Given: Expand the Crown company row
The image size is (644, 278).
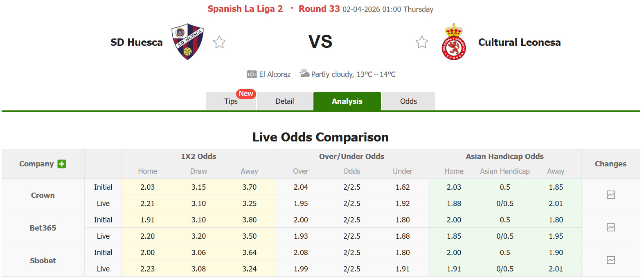Looking at the screenshot, I should pos(43,195).
